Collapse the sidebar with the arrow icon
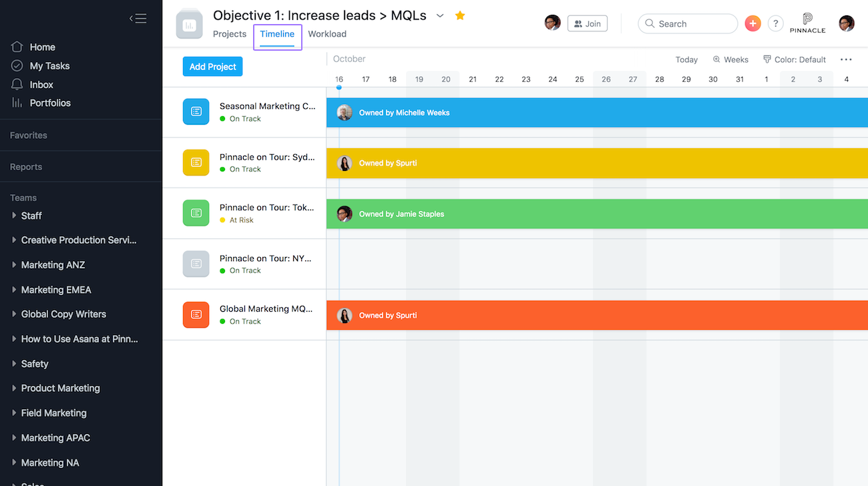This screenshot has height=486, width=868. pos(138,19)
